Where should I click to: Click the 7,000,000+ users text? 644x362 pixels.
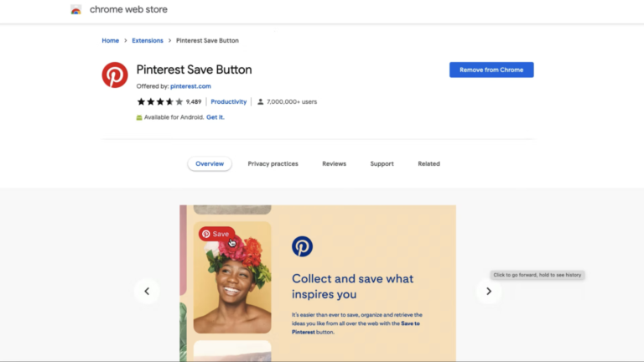(292, 101)
